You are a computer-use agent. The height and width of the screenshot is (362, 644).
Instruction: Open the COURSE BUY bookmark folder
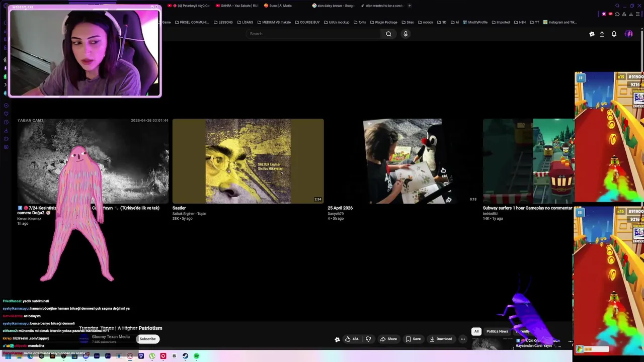[x=307, y=22]
